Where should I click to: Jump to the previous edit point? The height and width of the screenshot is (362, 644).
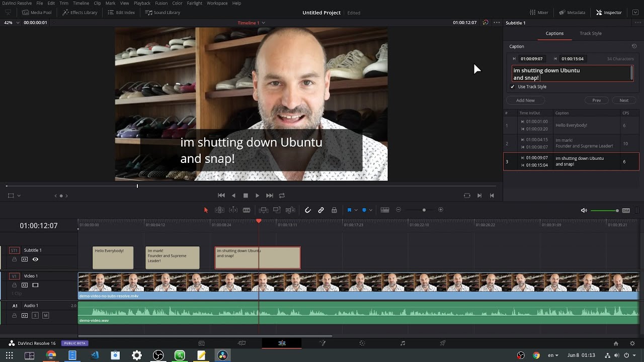tap(492, 196)
